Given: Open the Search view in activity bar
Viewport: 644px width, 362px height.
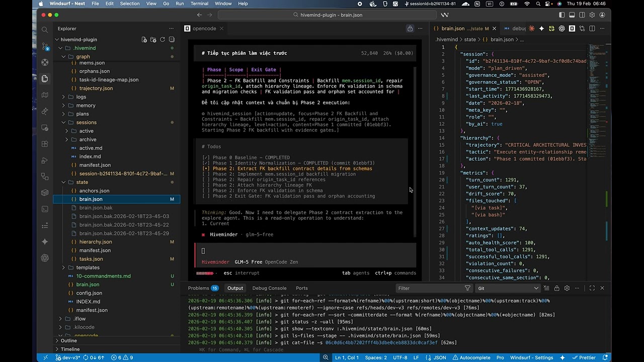Looking at the screenshot, I should pos(45,29).
